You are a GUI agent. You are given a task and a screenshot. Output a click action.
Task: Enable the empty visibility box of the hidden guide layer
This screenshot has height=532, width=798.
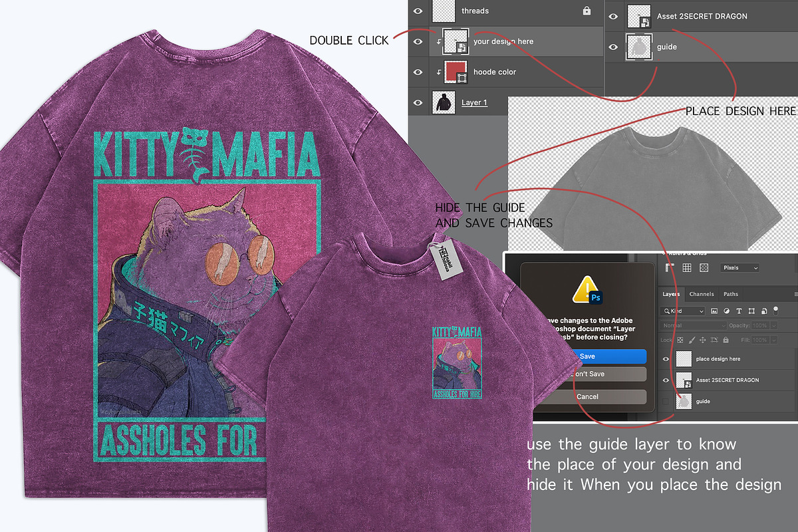click(666, 401)
